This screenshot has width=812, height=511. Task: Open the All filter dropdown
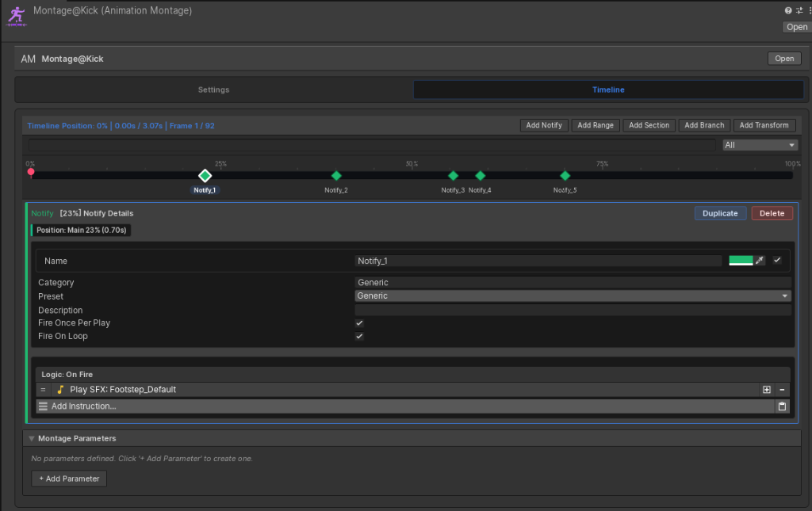click(x=760, y=145)
